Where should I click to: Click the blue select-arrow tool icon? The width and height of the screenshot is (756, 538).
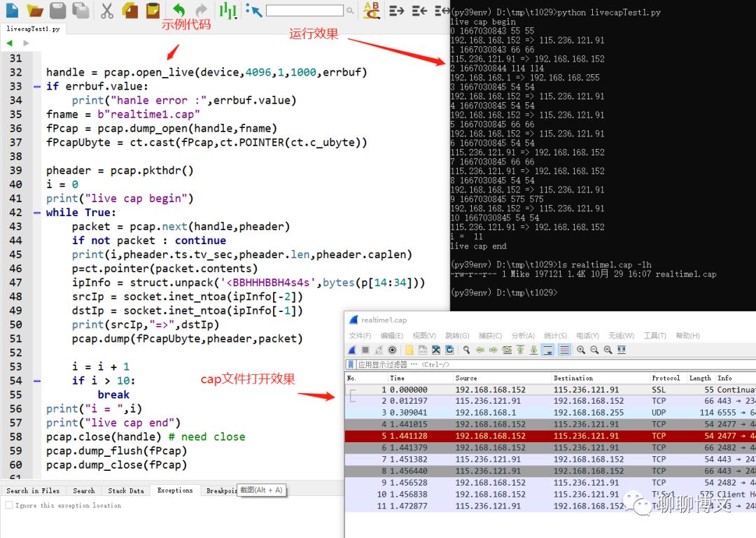tap(253, 10)
